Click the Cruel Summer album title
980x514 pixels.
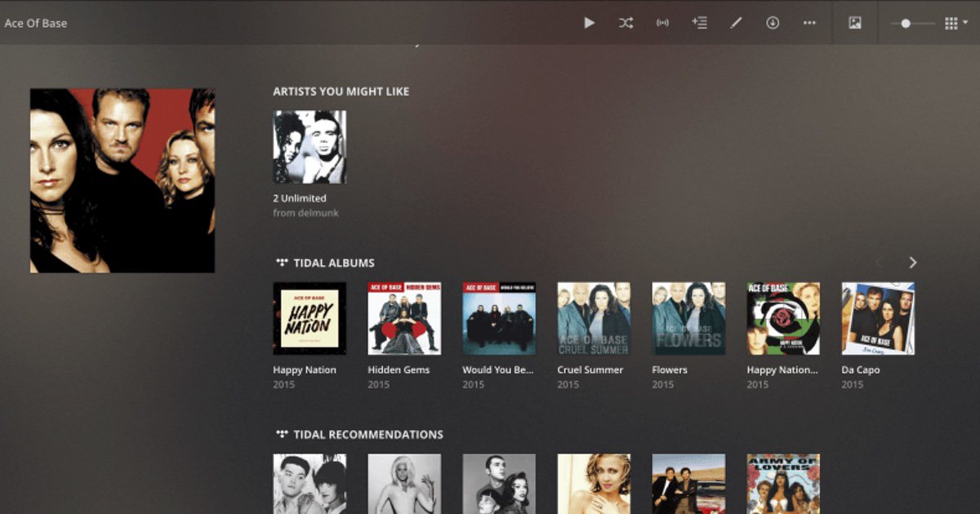point(590,370)
